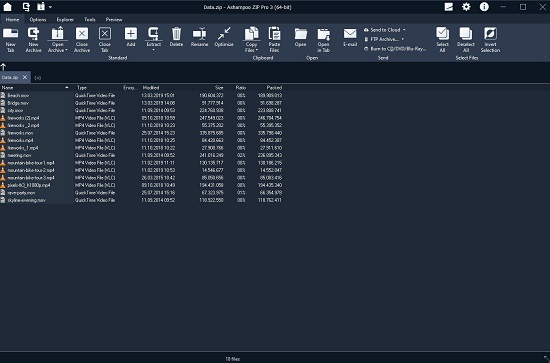Click the Close Tab ribbon icon
This screenshot has height=363, width=550.
tap(105, 34)
